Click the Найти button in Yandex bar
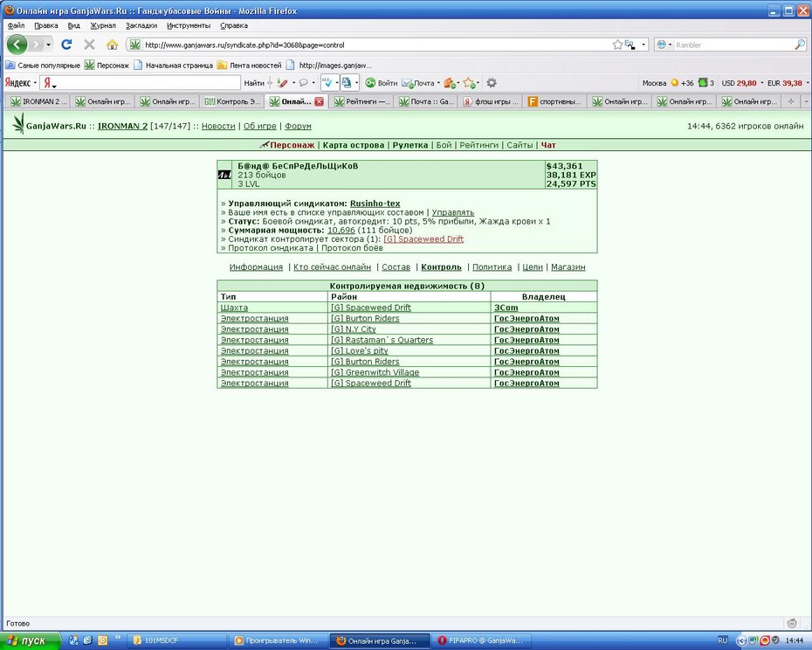The height and width of the screenshot is (650, 812). [254, 83]
